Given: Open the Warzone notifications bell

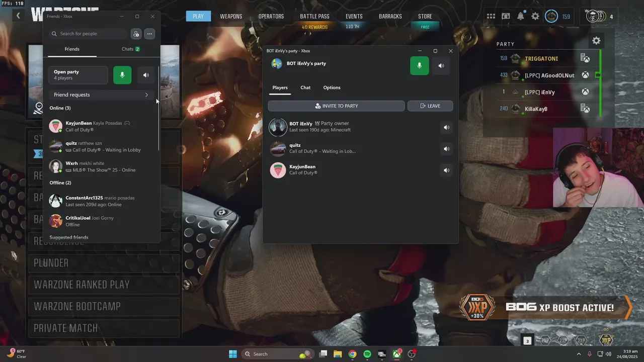Looking at the screenshot, I should click(x=521, y=17).
